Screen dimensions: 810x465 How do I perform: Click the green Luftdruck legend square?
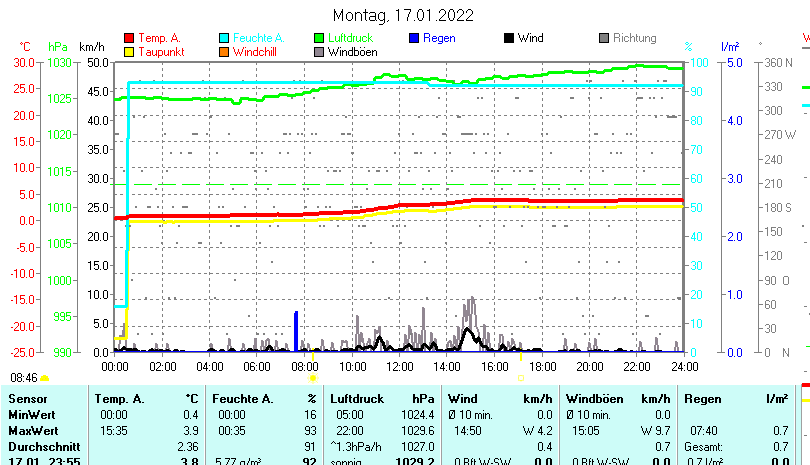pos(320,38)
